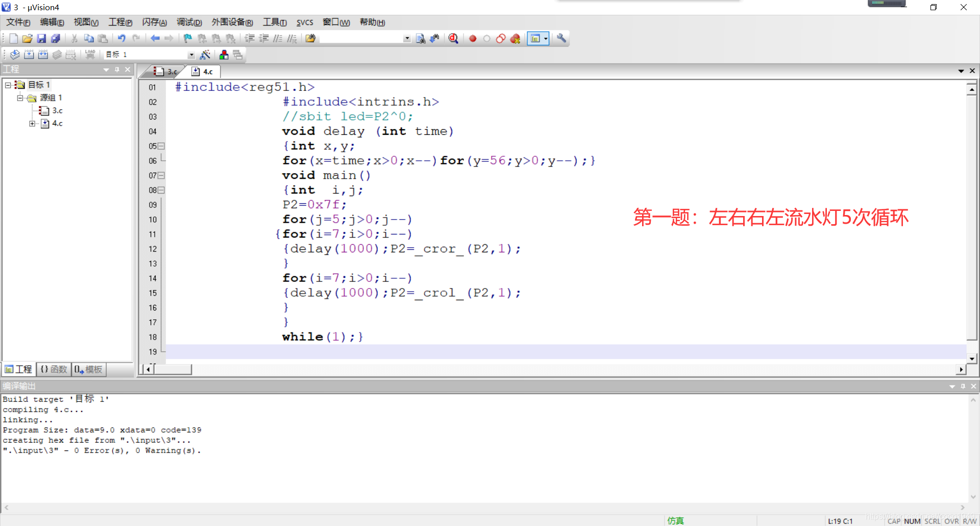The height and width of the screenshot is (526, 980).
Task: Switch to 4.c editor tab
Action: (x=203, y=71)
